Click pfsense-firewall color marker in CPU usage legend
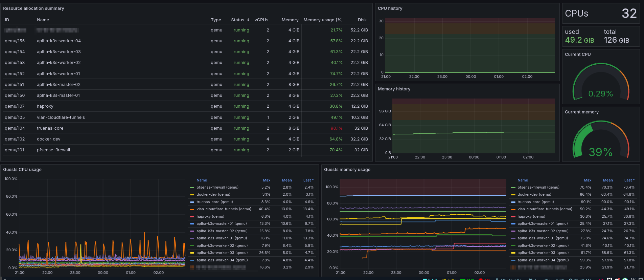644x280 pixels. point(192,188)
